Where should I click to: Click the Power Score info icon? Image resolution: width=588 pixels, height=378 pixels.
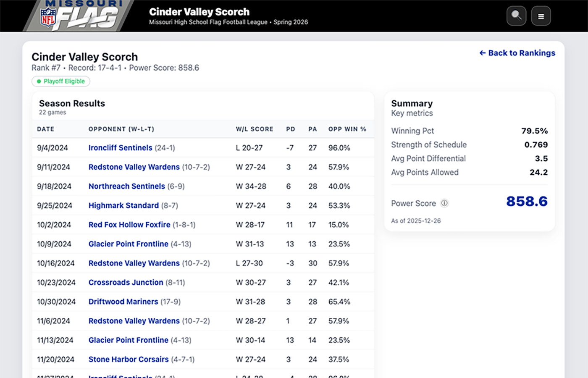[444, 203]
